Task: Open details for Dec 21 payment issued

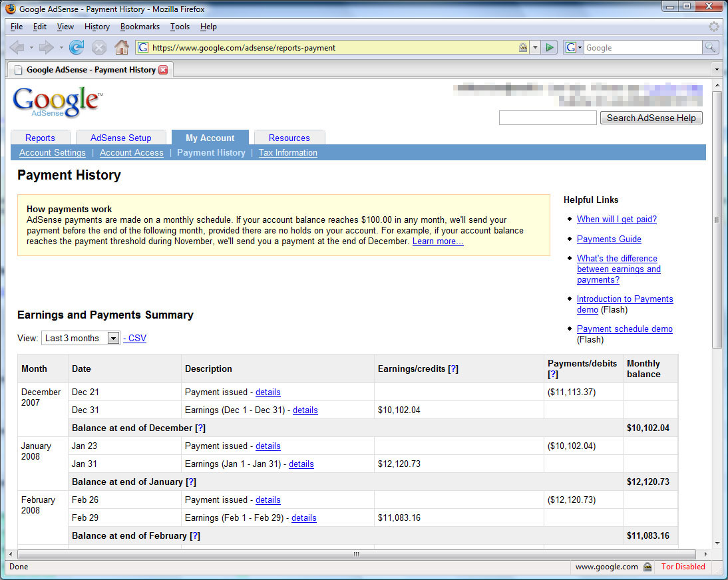Action: [268, 392]
